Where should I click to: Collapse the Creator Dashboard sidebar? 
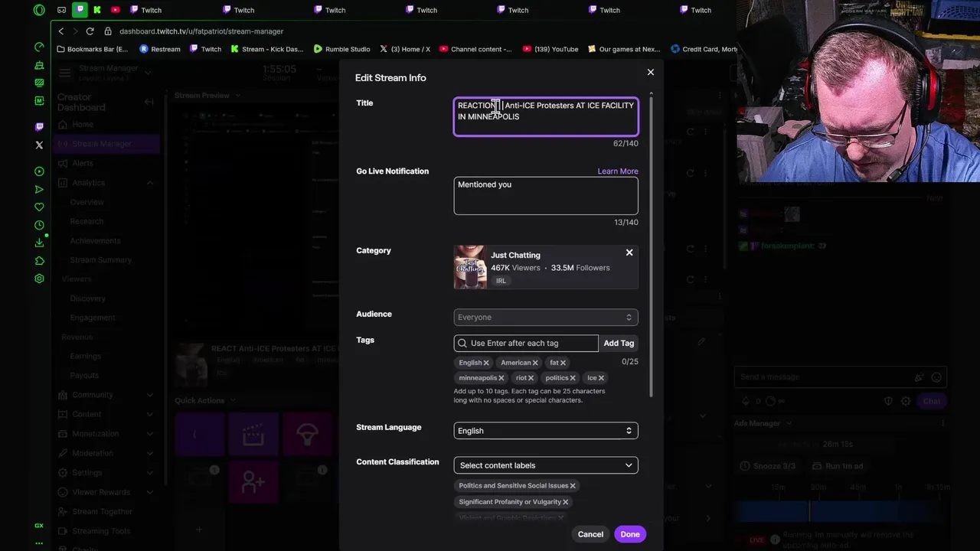click(149, 102)
